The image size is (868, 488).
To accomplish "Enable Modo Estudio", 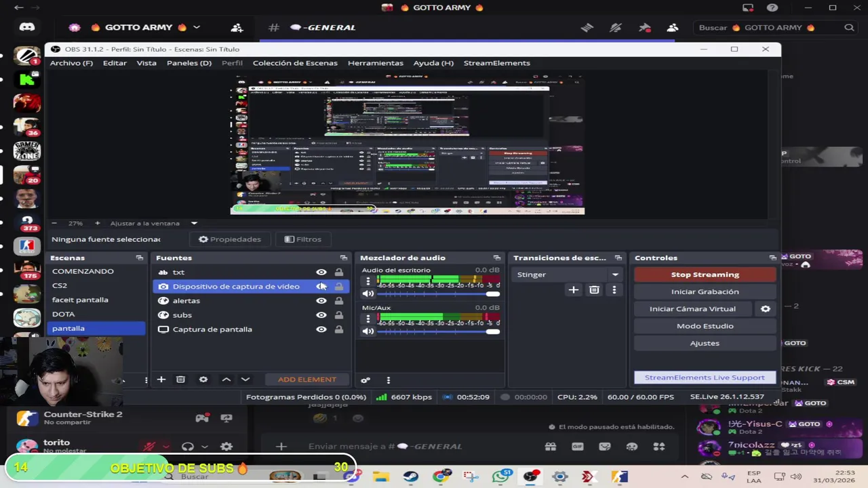I will (x=705, y=326).
